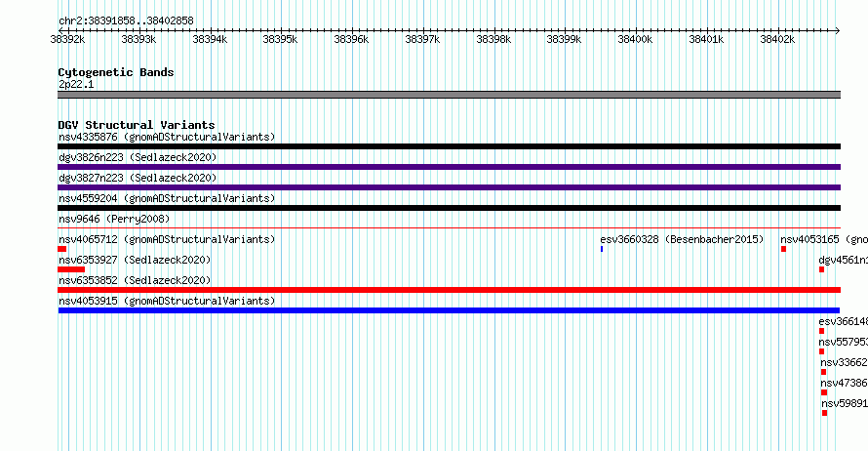
Task: Open the truncated nsv47386 variant label
Action: [x=845, y=383]
